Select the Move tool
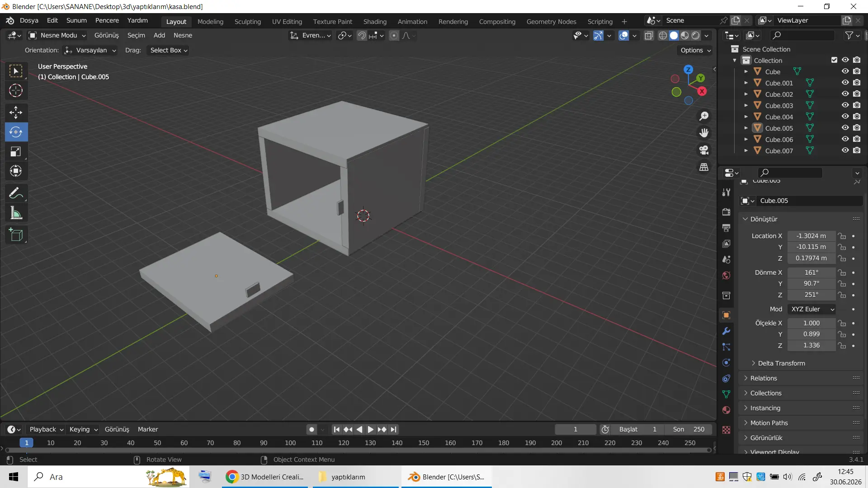This screenshot has width=868, height=488. click(16, 112)
